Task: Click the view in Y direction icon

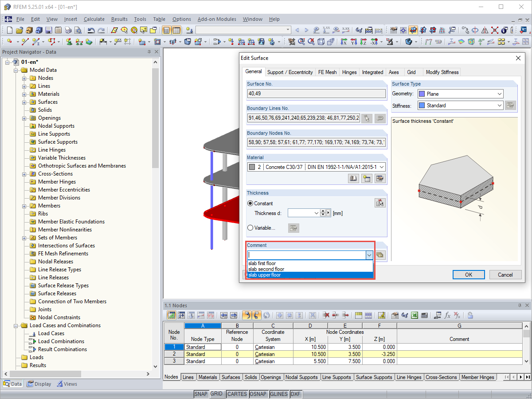Action: pyautogui.click(x=353, y=42)
